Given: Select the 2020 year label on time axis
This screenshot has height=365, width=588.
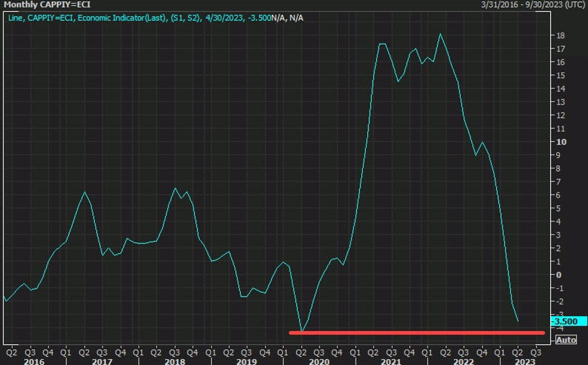Looking at the screenshot, I should pyautogui.click(x=318, y=360).
